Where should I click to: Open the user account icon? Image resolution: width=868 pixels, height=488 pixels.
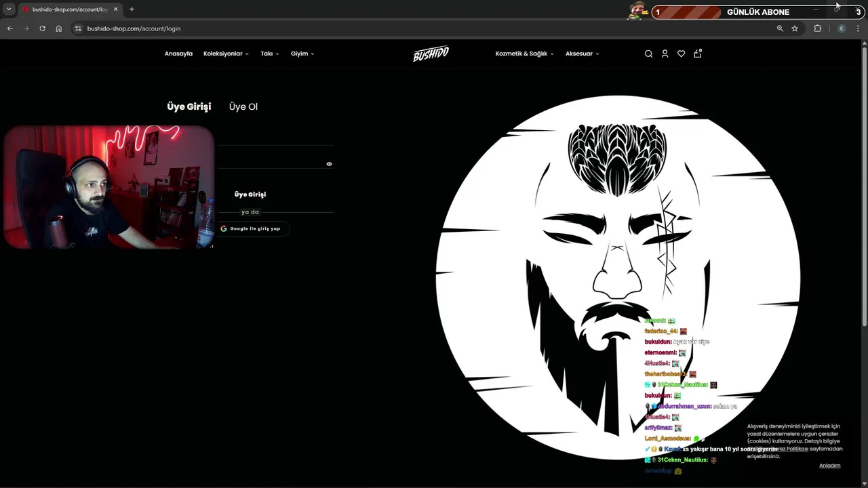[x=665, y=54]
